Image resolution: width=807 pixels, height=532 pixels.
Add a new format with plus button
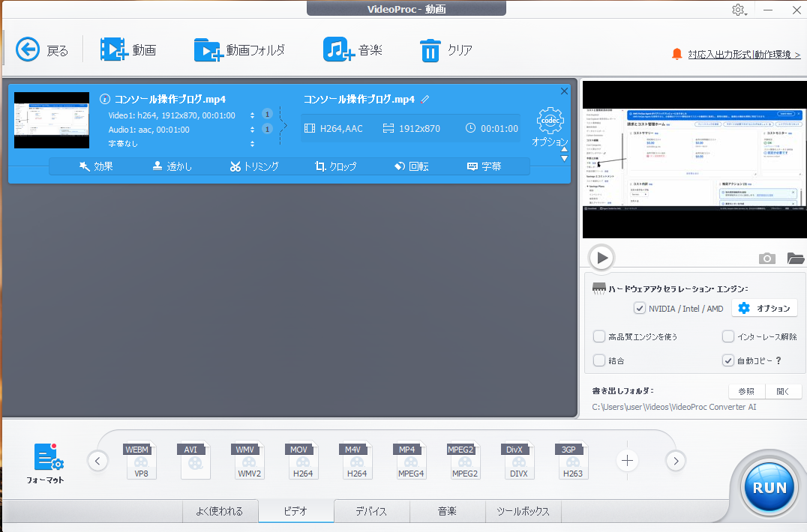[x=627, y=461]
